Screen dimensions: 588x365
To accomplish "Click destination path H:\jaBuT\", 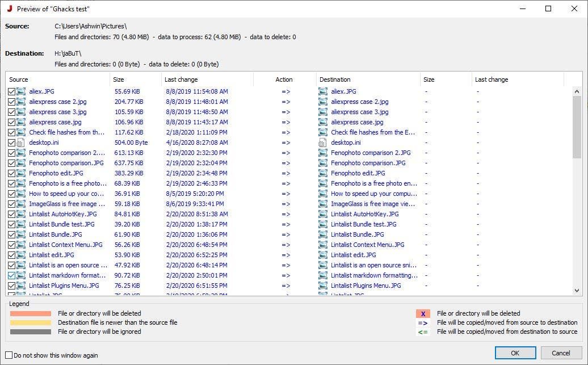I will 68,54.
